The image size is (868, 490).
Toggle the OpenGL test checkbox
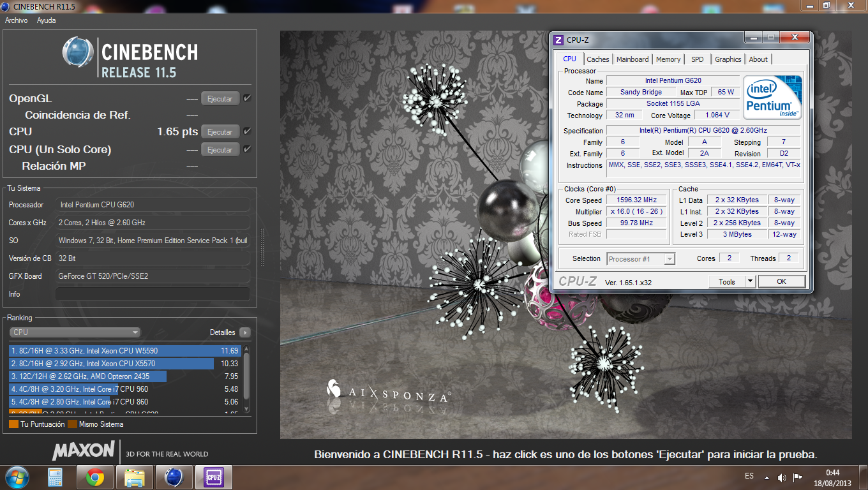(x=247, y=98)
